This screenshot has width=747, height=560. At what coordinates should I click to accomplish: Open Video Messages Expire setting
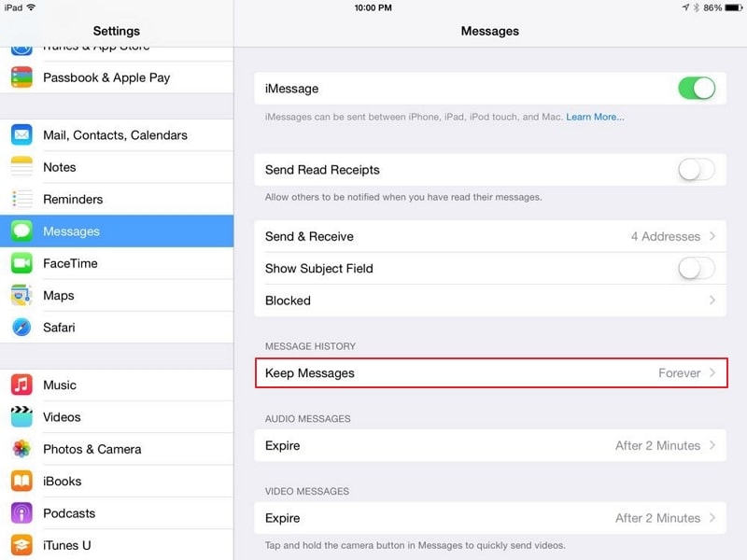coord(490,518)
